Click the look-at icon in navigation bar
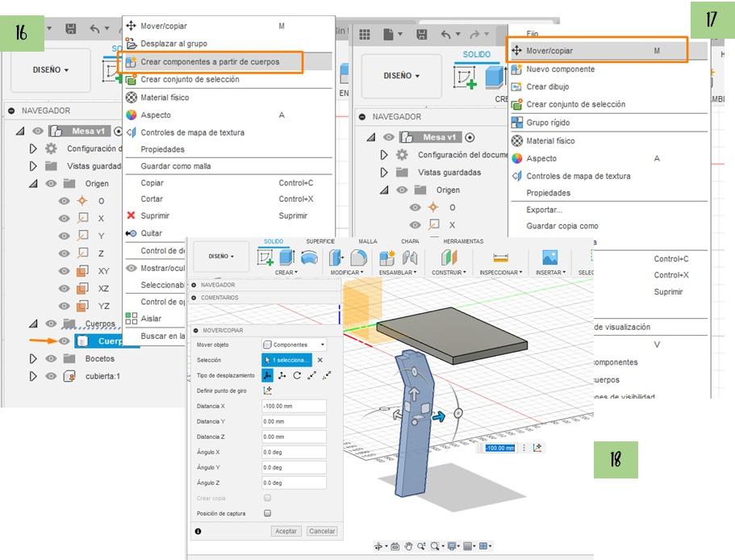The width and height of the screenshot is (735, 560). click(395, 546)
